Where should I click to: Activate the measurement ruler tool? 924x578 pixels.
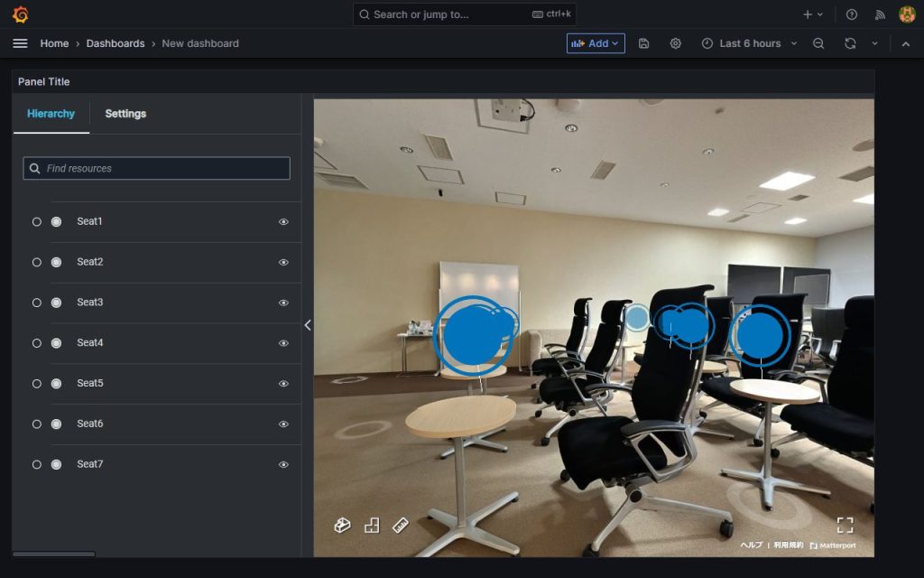[401, 525]
